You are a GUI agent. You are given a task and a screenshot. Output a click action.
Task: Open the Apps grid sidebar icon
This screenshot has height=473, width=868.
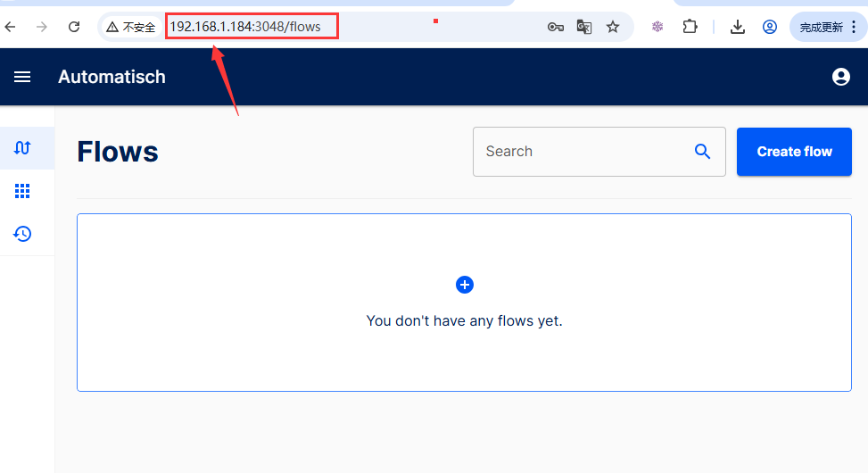coord(22,191)
